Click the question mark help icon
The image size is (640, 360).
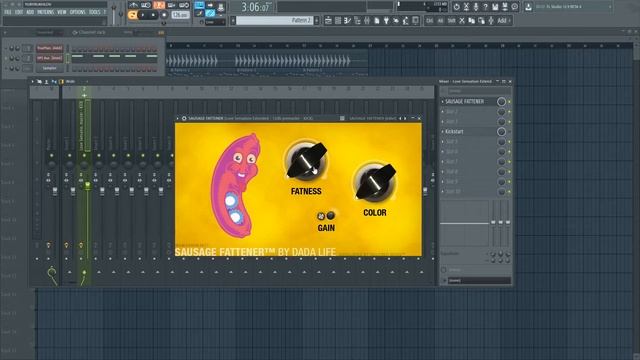point(486,7)
